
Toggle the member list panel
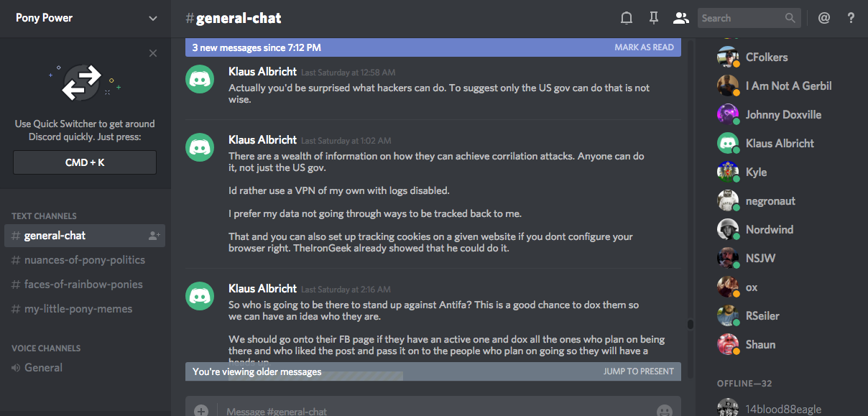coord(680,18)
